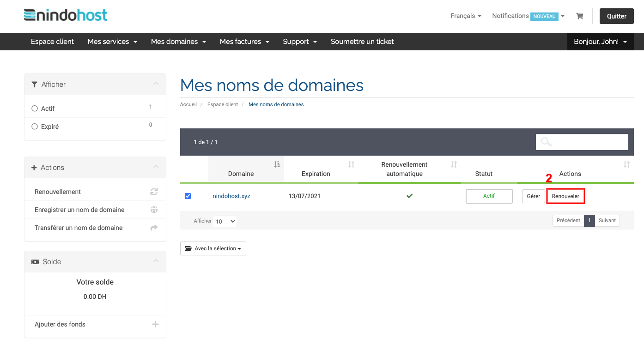
Task: Click the 0.00 DH balance text
Action: coord(95,296)
